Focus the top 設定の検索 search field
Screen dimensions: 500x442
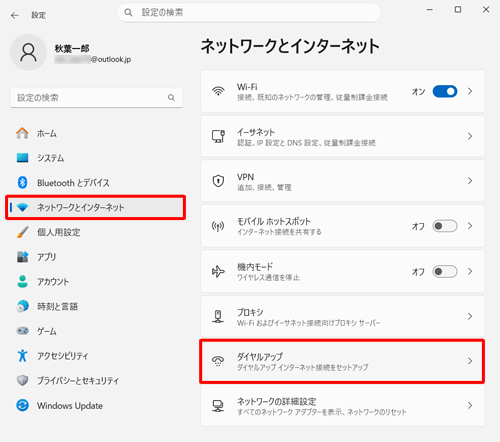click(249, 13)
